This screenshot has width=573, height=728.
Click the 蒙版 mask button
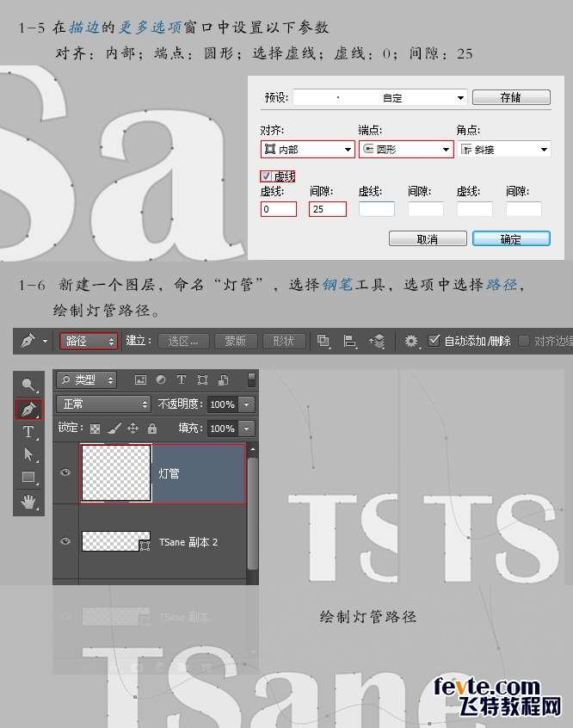point(236,342)
